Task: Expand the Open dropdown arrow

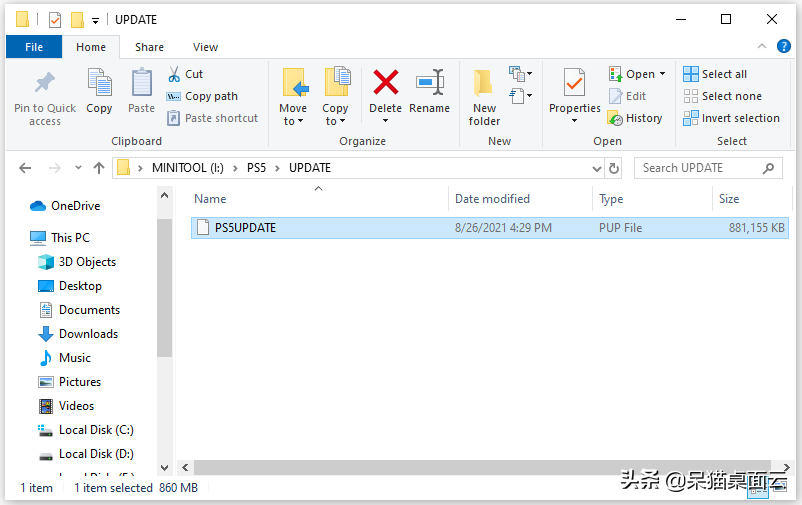Action: click(662, 74)
